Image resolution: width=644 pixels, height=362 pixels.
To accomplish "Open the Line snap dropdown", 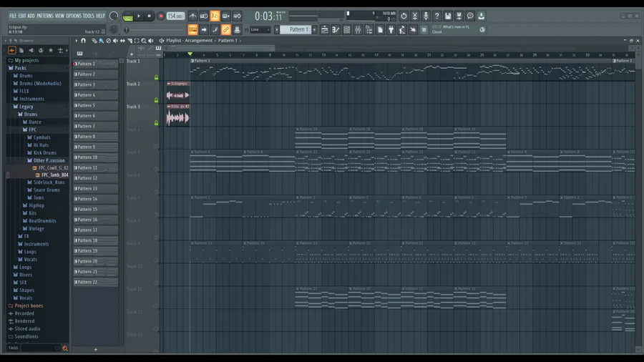I will click(260, 29).
